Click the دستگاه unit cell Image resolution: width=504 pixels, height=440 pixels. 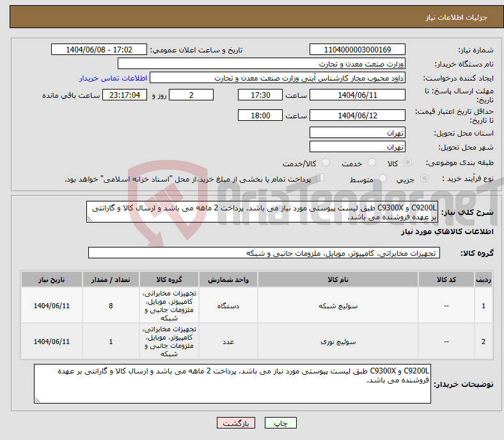(x=228, y=305)
